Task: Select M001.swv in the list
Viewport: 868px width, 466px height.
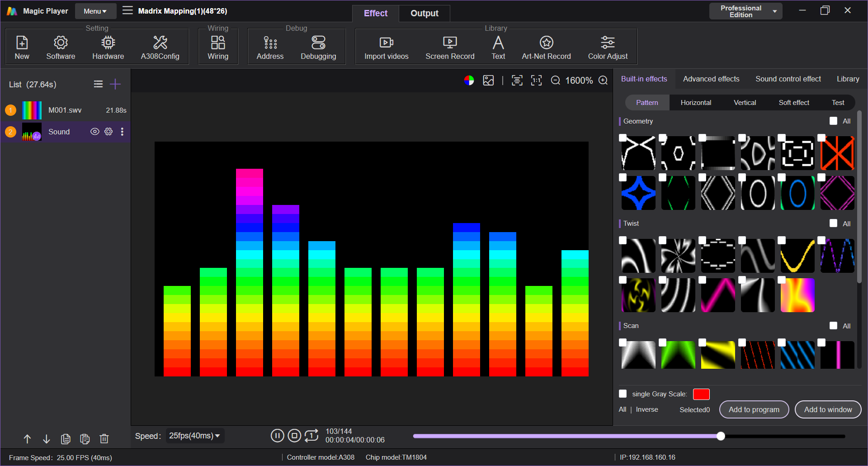Action: [x=66, y=110]
